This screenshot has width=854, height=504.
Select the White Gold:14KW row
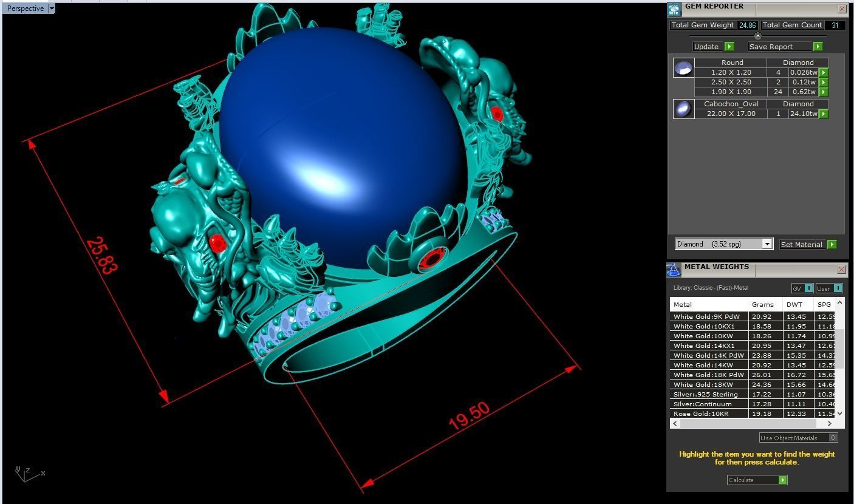tap(753, 365)
